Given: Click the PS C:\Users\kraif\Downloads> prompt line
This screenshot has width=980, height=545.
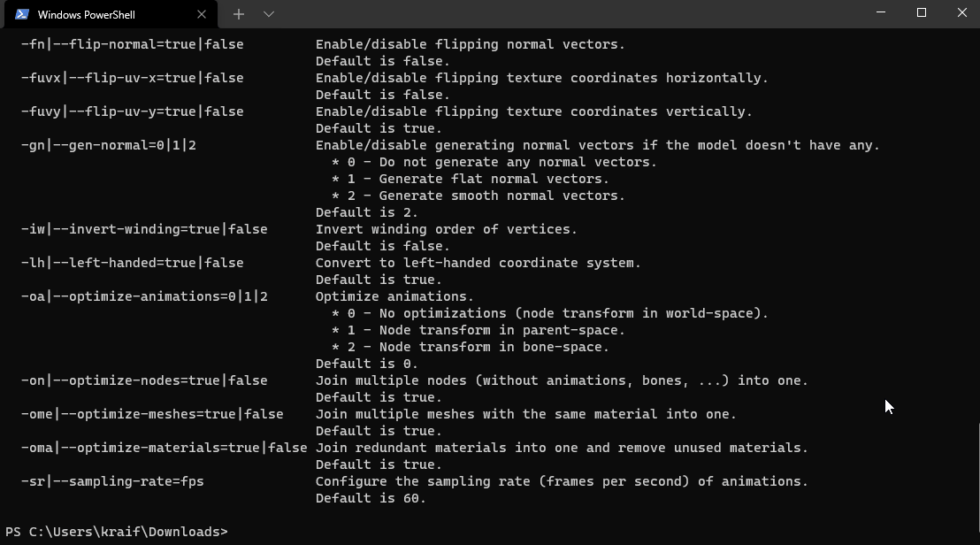Looking at the screenshot, I should [117, 532].
